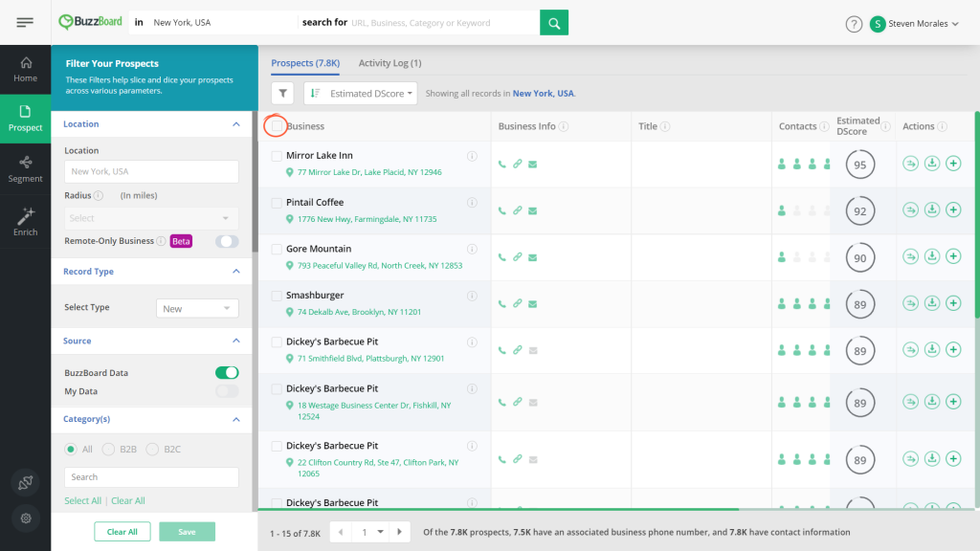The height and width of the screenshot is (551, 980).
Task: Go to previous page arrow
Action: click(341, 532)
